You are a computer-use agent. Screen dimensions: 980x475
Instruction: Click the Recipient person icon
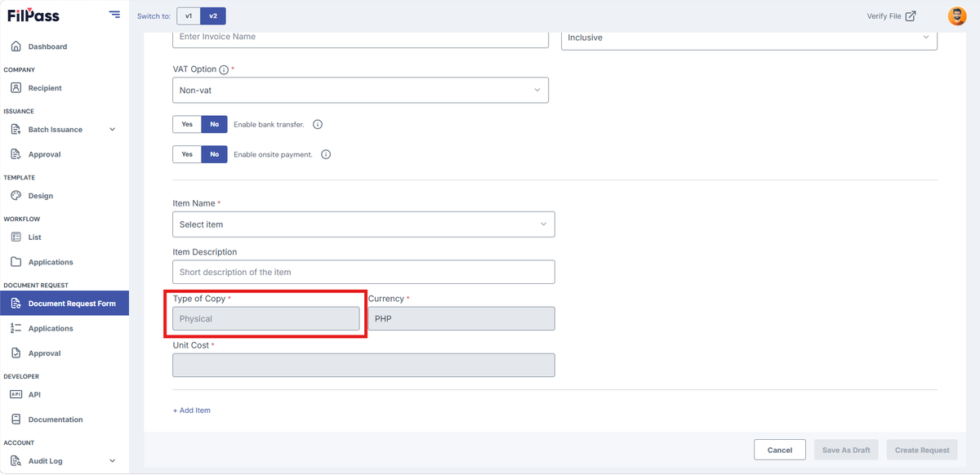[x=16, y=87]
